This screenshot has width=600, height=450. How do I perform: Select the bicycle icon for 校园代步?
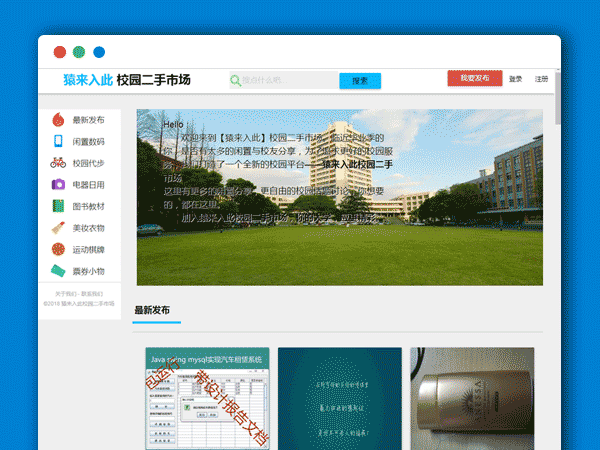pyautogui.click(x=58, y=163)
